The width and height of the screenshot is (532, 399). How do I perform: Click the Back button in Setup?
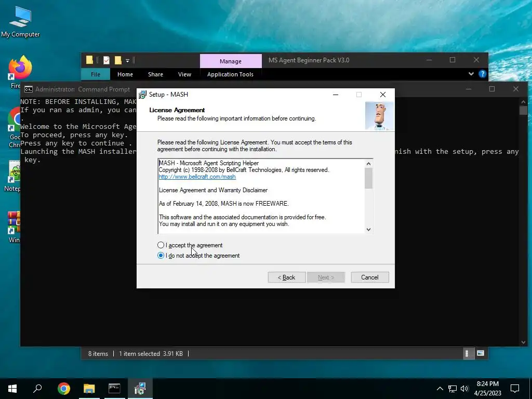pyautogui.click(x=287, y=277)
